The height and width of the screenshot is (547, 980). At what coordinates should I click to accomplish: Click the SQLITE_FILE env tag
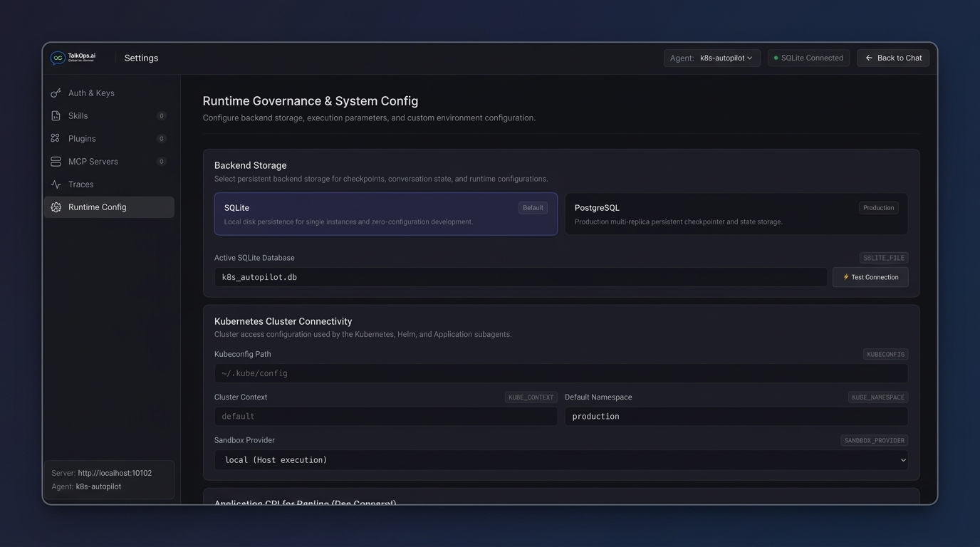point(884,258)
